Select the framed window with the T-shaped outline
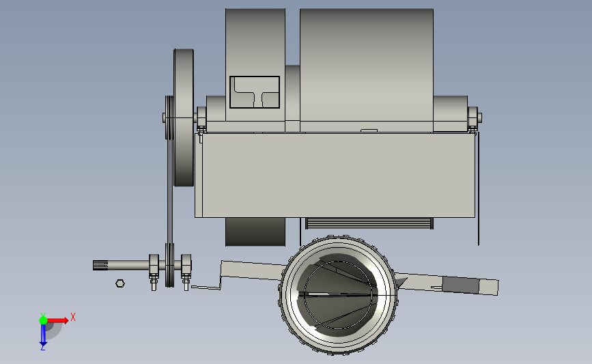592x364 pixels. point(255,92)
